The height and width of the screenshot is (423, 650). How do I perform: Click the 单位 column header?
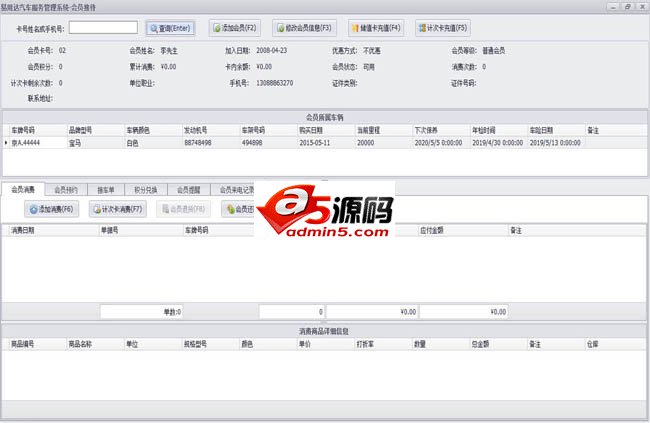click(153, 344)
